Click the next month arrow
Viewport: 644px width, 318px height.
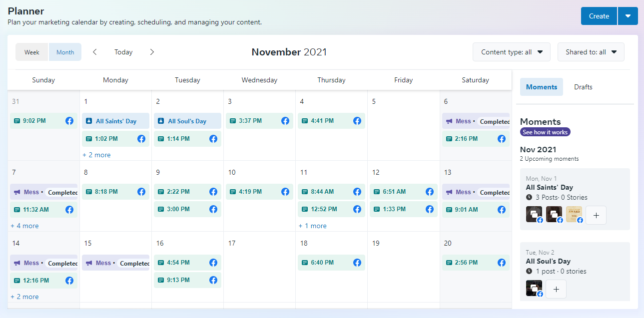(152, 52)
